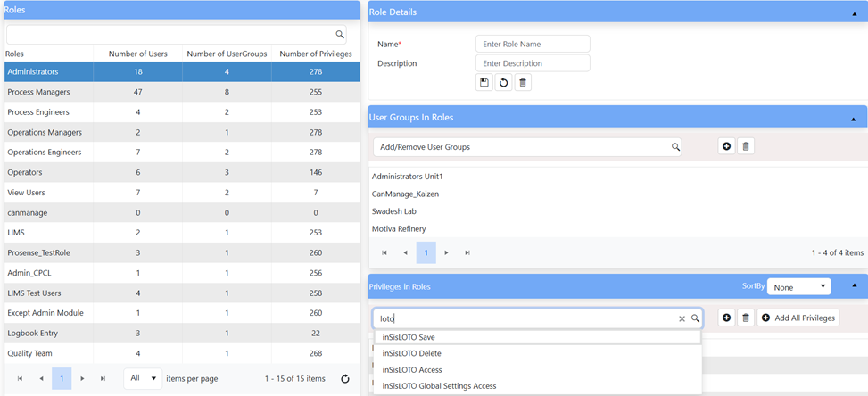
Task: Click the refresh icon in Roles pager
Action: [345, 379]
